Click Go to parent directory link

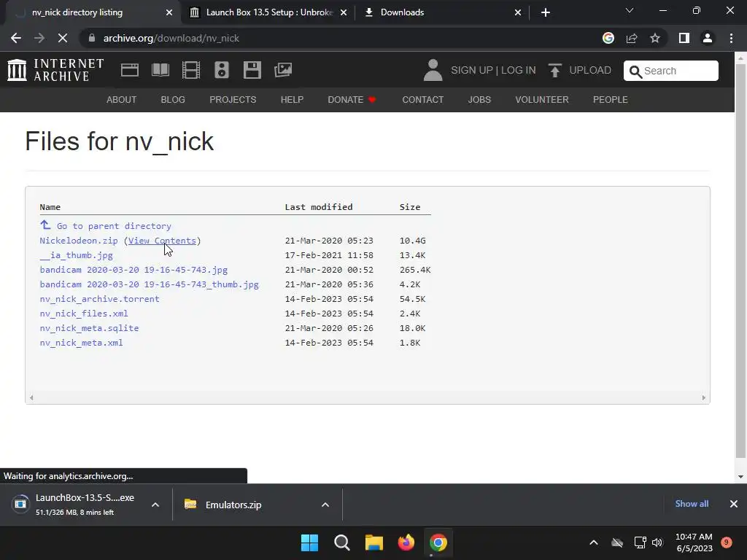pyautogui.click(x=114, y=226)
